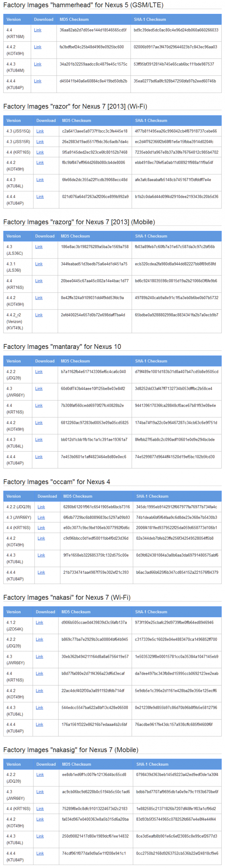The width and height of the screenshot is (225, 868).
Task: Open the occam 4.3 (JWR66Y) download link
Action: pos(41,517)
